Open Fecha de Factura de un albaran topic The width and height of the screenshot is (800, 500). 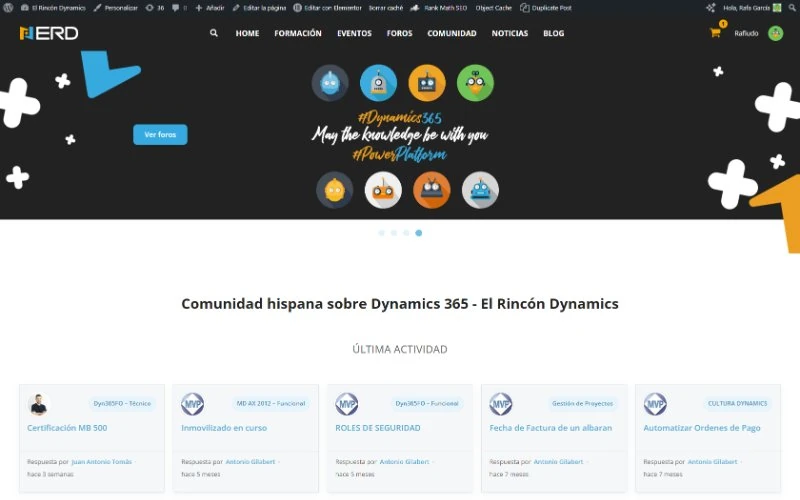point(551,428)
